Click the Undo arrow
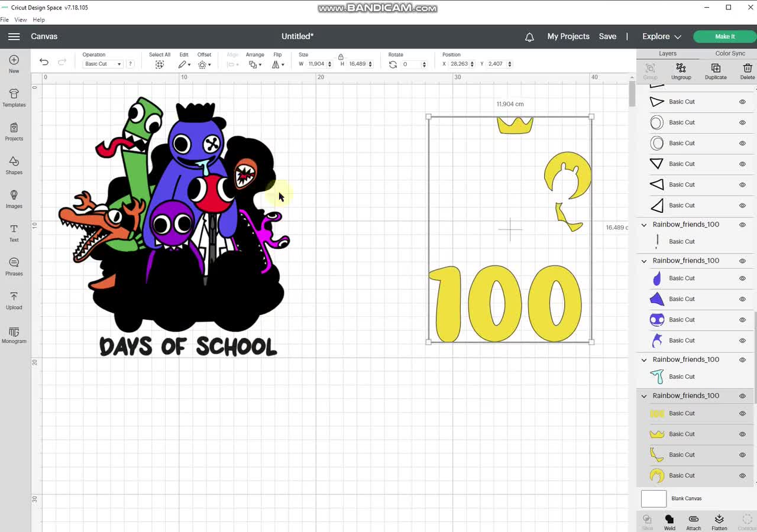 point(44,62)
